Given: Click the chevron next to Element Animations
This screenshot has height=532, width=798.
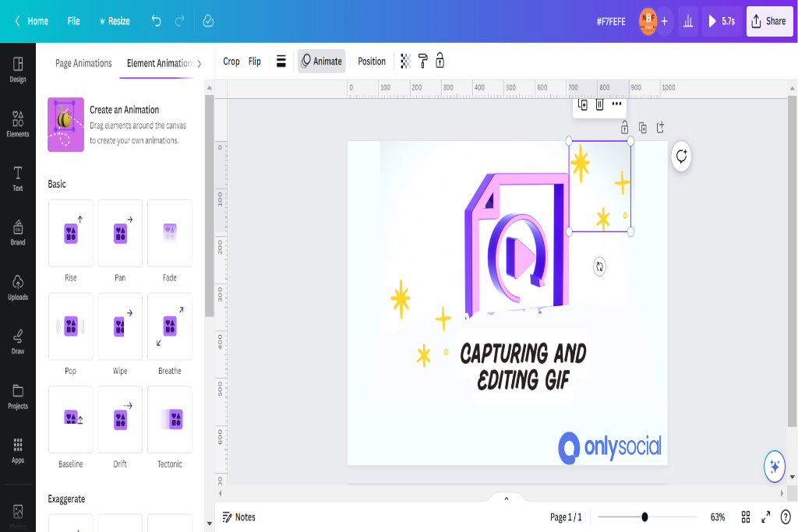Looking at the screenshot, I should click(199, 64).
